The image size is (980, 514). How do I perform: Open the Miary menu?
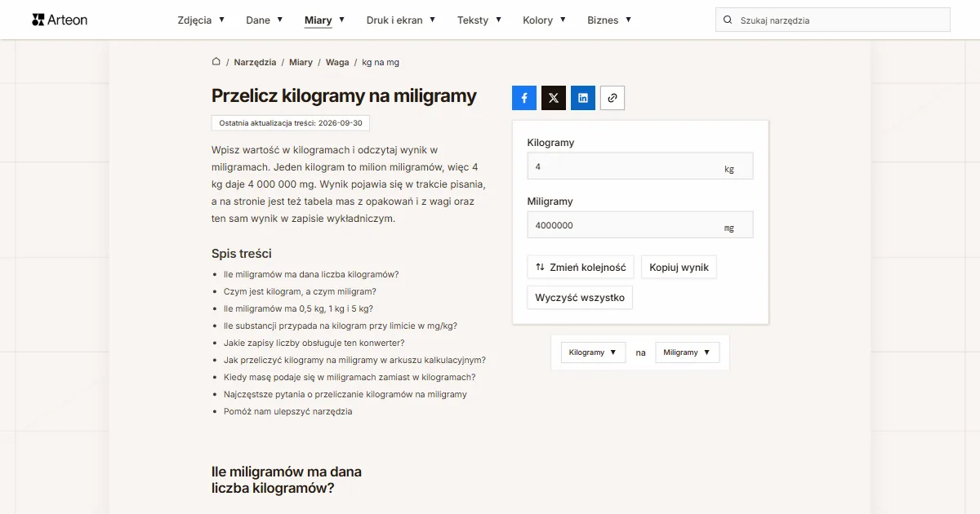324,20
